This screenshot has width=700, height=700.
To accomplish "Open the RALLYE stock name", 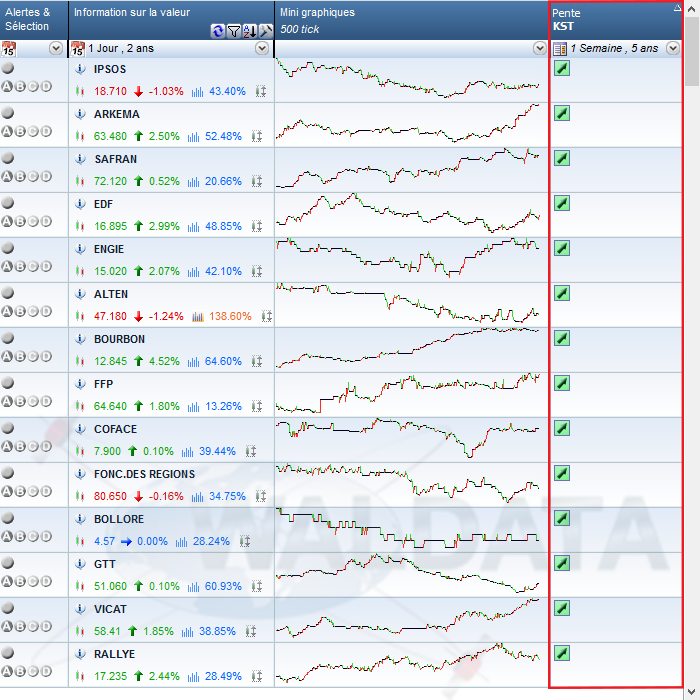I will click(114, 654).
